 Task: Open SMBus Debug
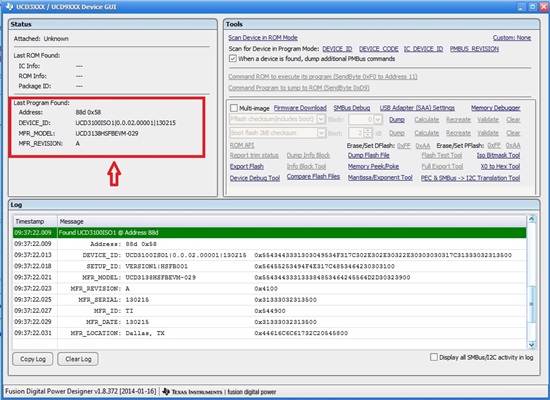pos(351,108)
